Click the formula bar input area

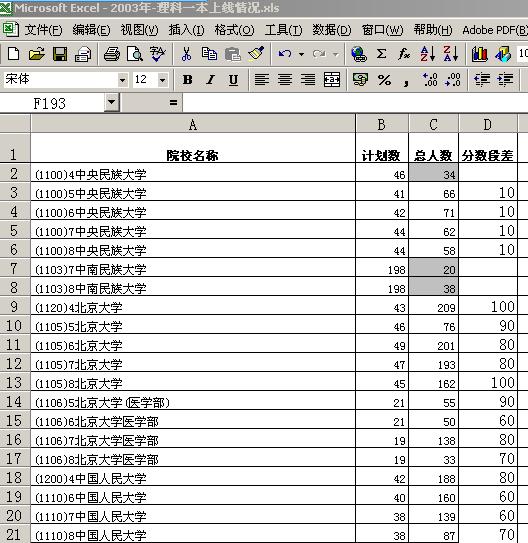tap(355, 103)
